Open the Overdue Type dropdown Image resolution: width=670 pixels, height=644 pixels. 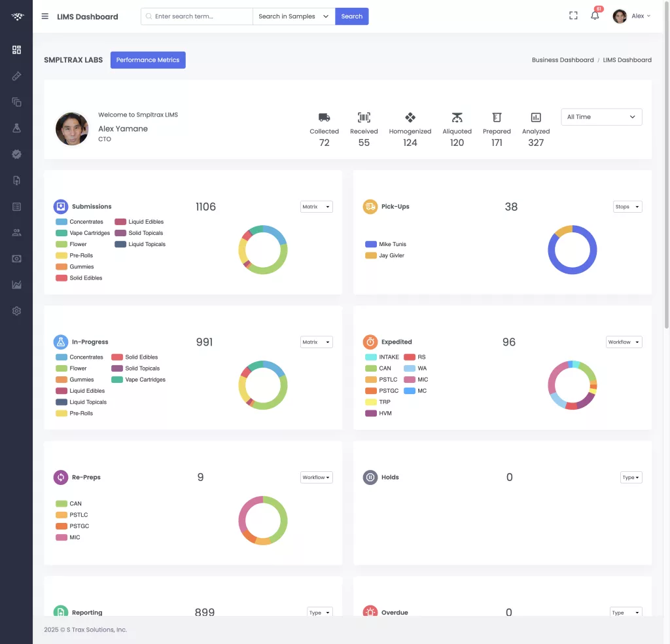pos(626,612)
